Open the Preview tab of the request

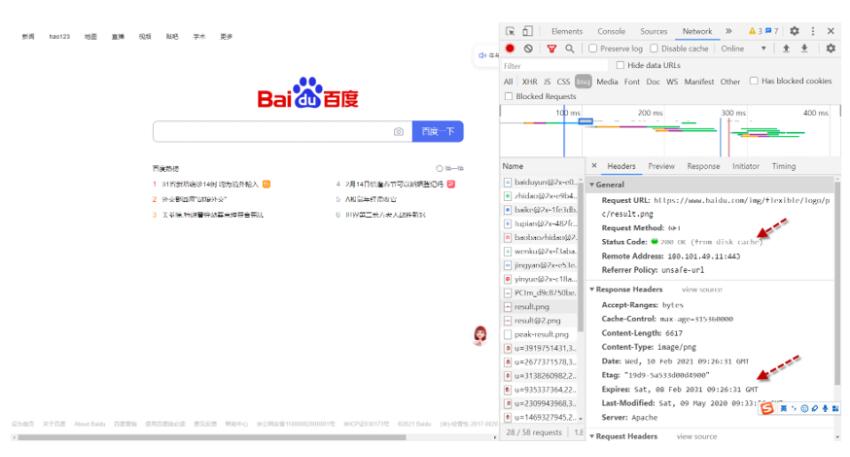[661, 166]
